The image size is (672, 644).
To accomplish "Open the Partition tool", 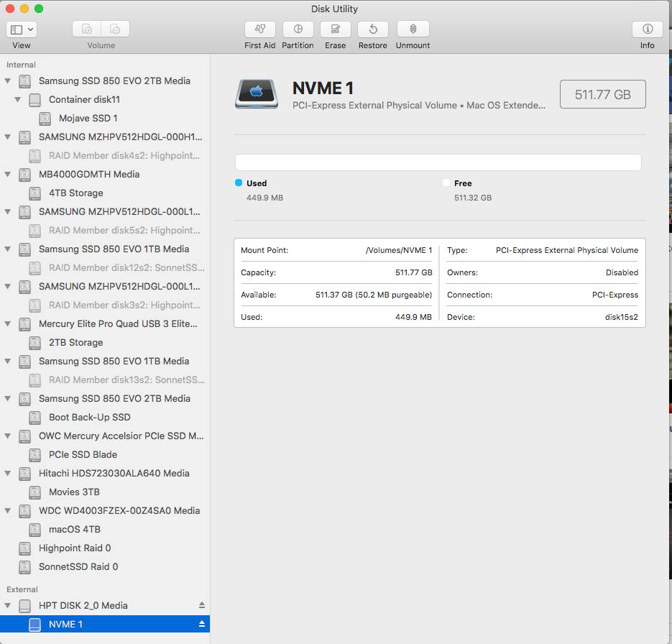I will (298, 29).
